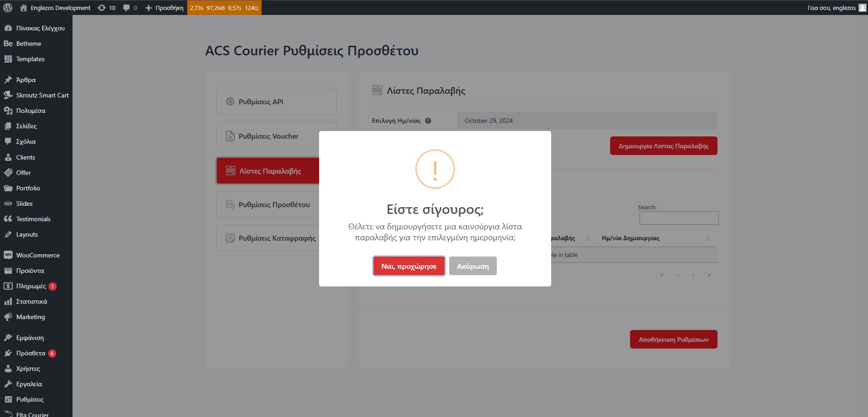The image size is (868, 417).
Task: Click the Layouts pencil icon
Action: [8, 234]
